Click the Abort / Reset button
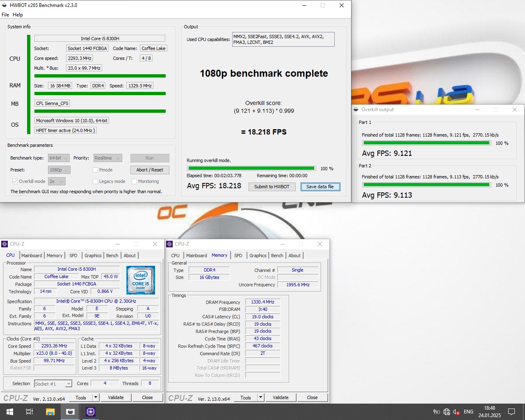This screenshot has width=525, height=420. pos(150,170)
